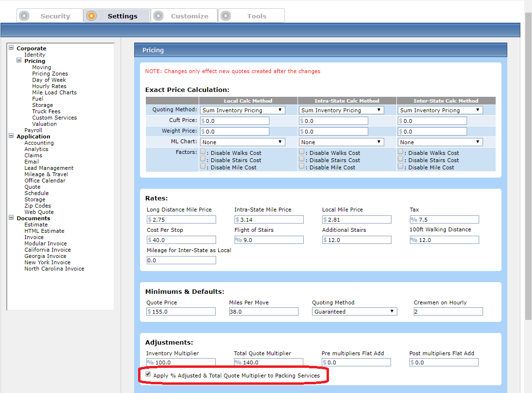
Task: Click the Tax percentage field
Action: (x=444, y=220)
